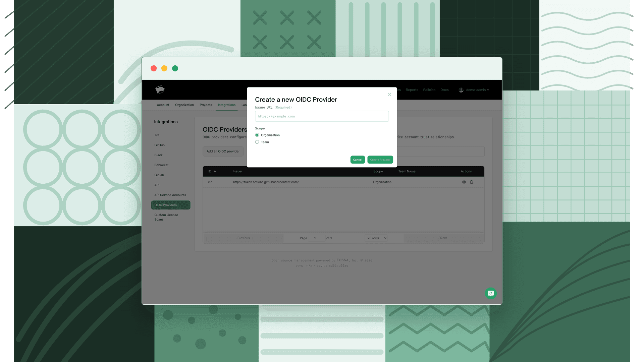This screenshot has height=362, width=644.
Task: Open the 20 rows page size dropdown
Action: coord(376,238)
